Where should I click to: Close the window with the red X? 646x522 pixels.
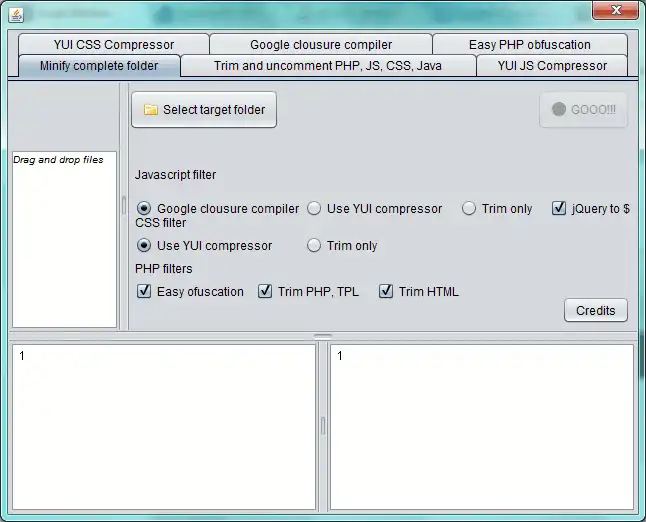pos(615,10)
